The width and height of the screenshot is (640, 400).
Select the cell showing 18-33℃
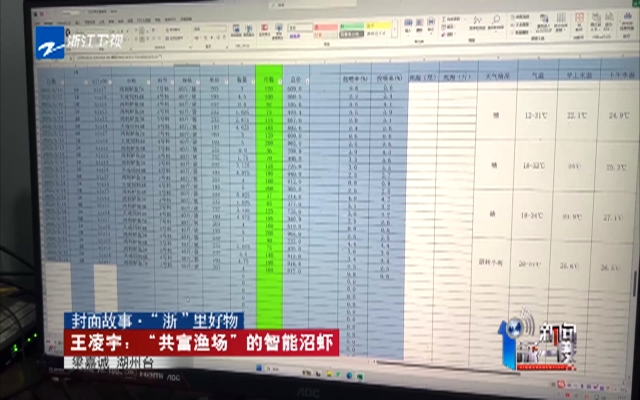(534, 166)
